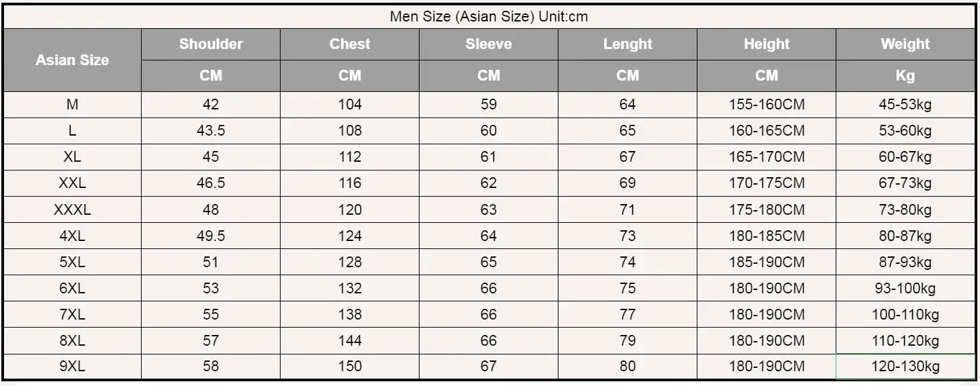Select the chest value 150

tap(350, 367)
